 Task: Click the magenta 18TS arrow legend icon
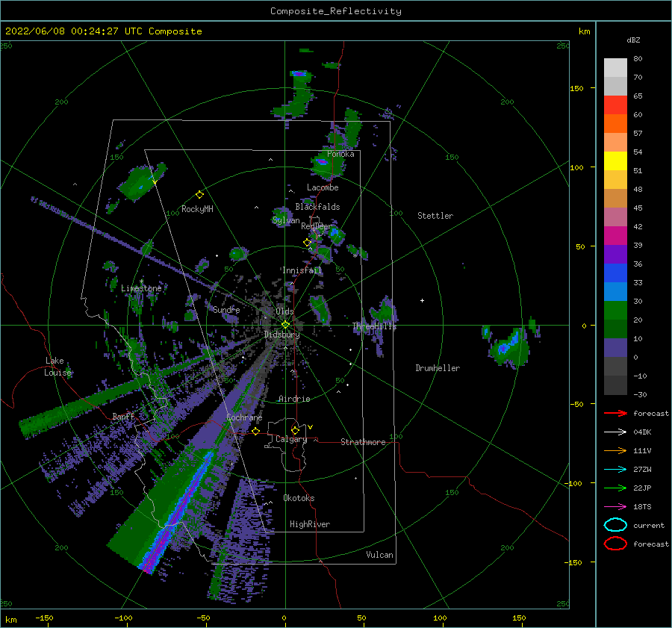(x=615, y=507)
